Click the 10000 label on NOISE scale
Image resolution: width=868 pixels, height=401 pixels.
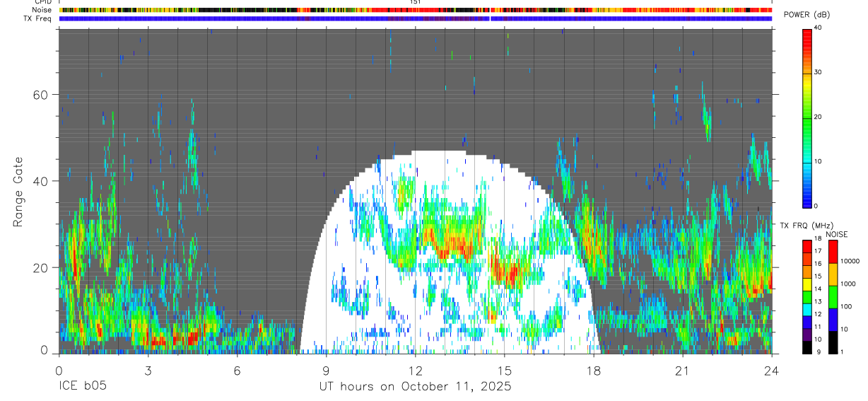[x=850, y=261]
